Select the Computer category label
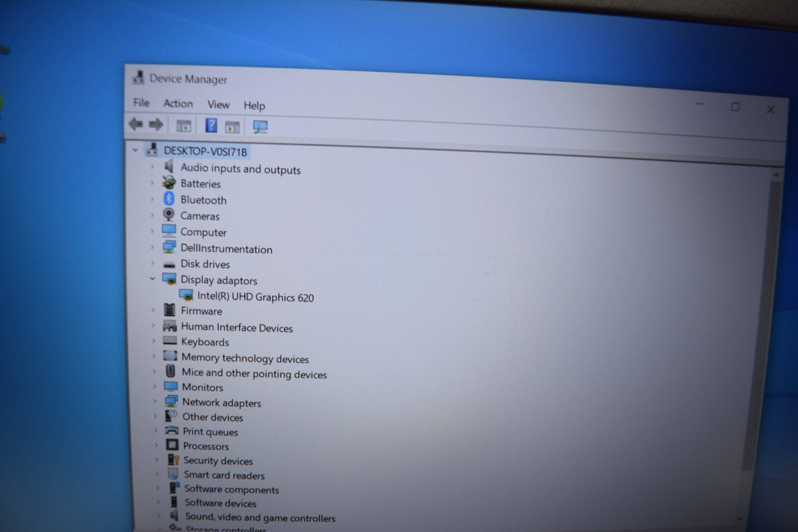This screenshot has width=798, height=532. (x=203, y=232)
